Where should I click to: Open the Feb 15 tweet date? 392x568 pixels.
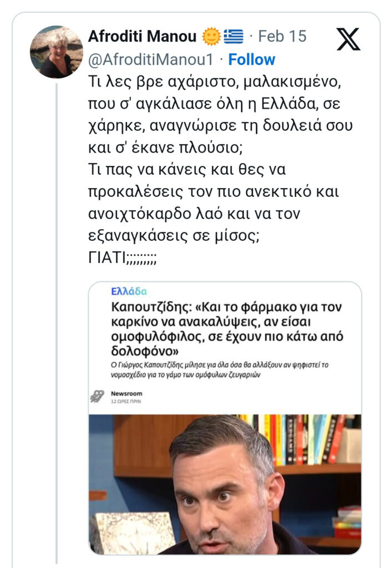point(282,37)
